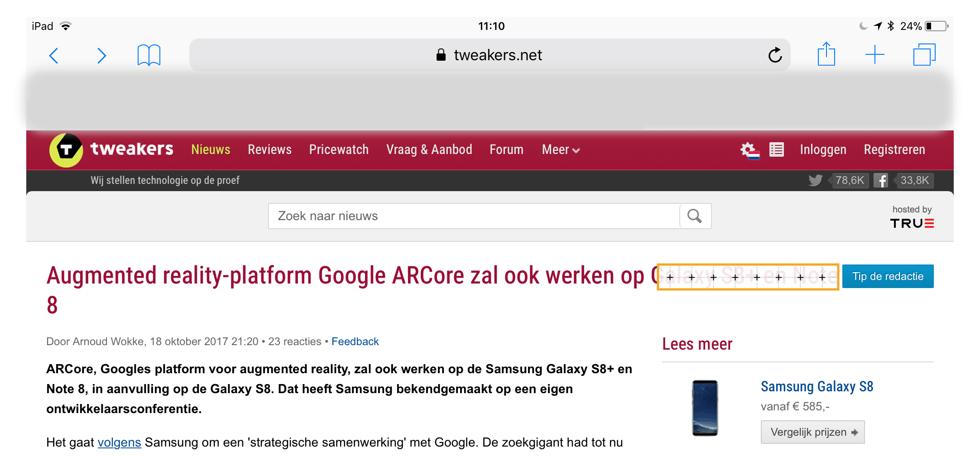The image size is (980, 457).
Task: Open the Samsung Galaxy S8 product link
Action: (817, 386)
